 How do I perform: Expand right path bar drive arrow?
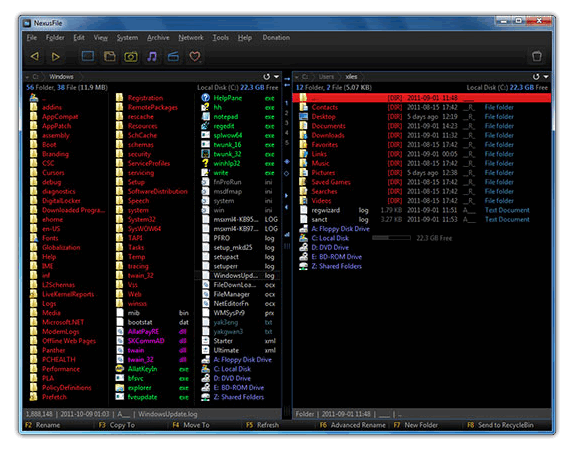[x=297, y=77]
